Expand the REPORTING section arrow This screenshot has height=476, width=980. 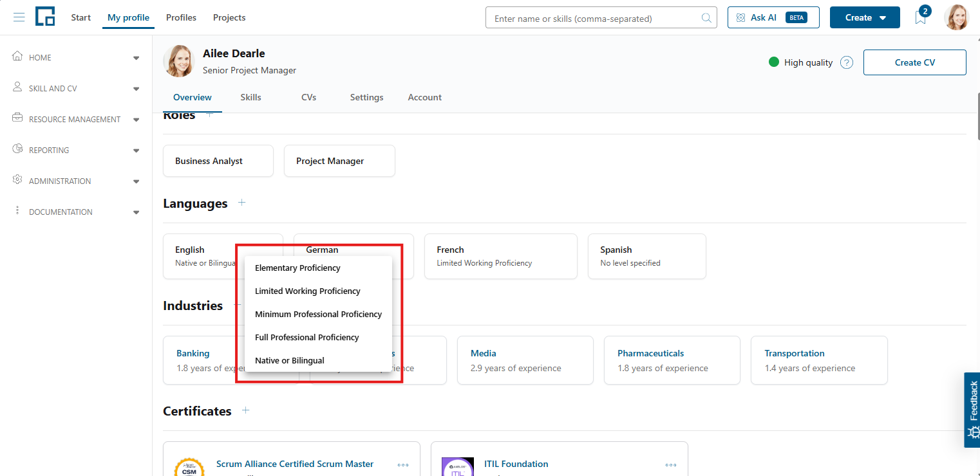[x=136, y=151]
